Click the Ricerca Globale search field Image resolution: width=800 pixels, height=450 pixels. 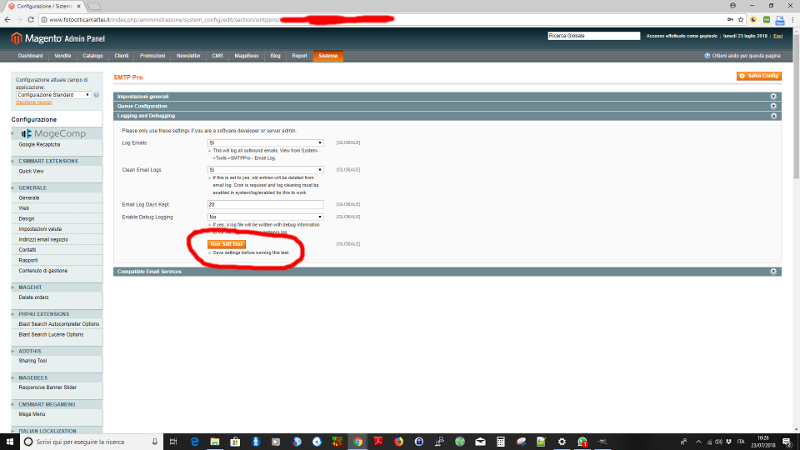(593, 36)
